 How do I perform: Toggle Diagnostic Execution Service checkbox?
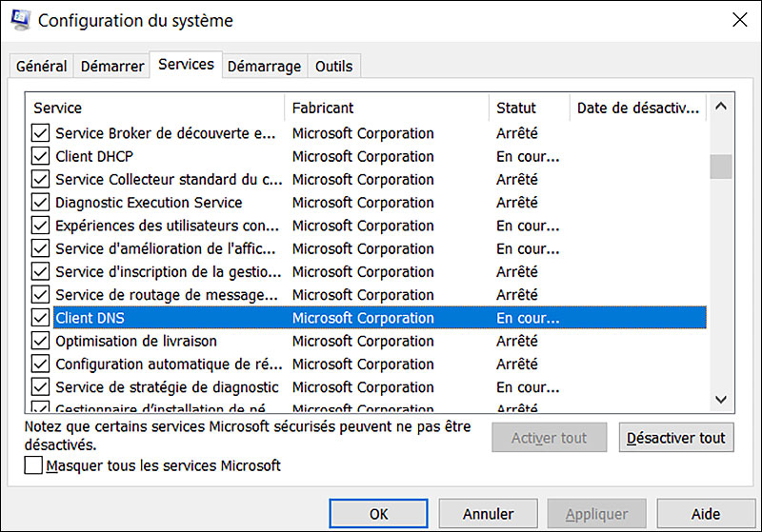click(x=40, y=203)
